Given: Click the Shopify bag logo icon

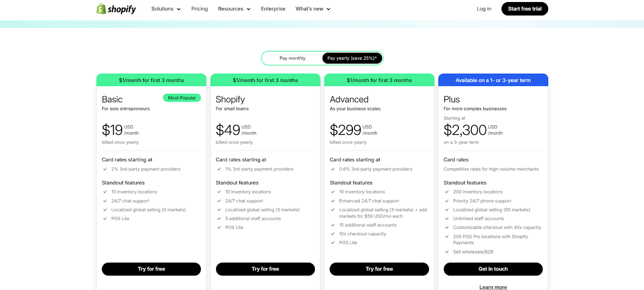Looking at the screenshot, I should [101, 8].
